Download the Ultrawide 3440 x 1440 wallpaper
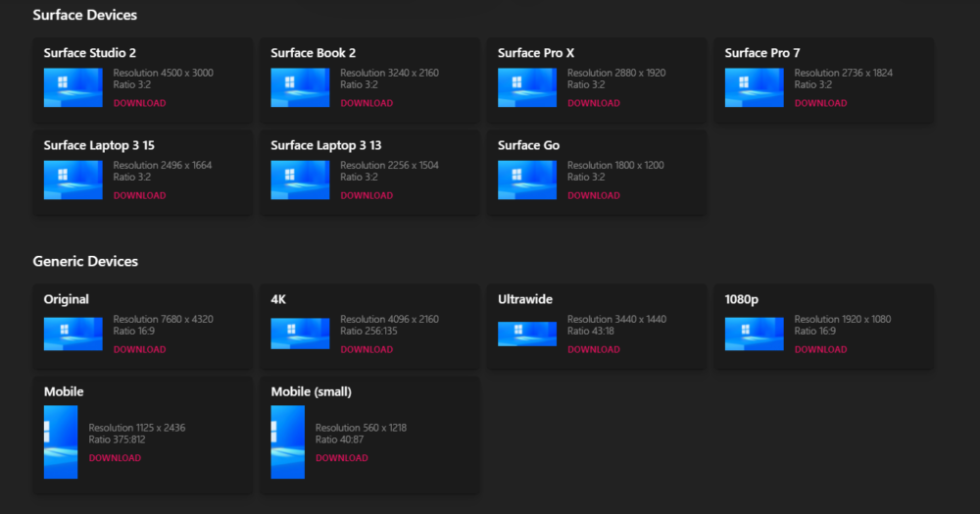This screenshot has height=514, width=980. [594, 349]
